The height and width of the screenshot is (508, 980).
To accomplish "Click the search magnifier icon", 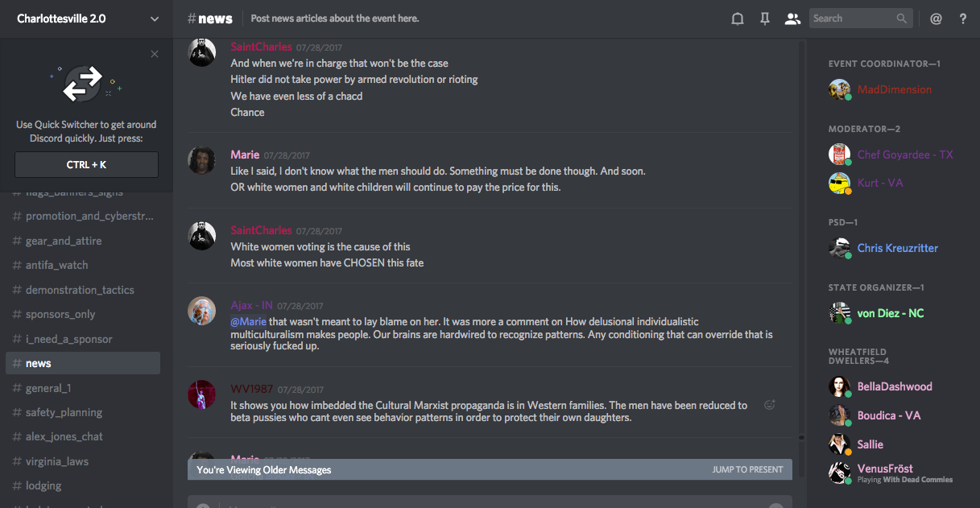I will (x=902, y=19).
